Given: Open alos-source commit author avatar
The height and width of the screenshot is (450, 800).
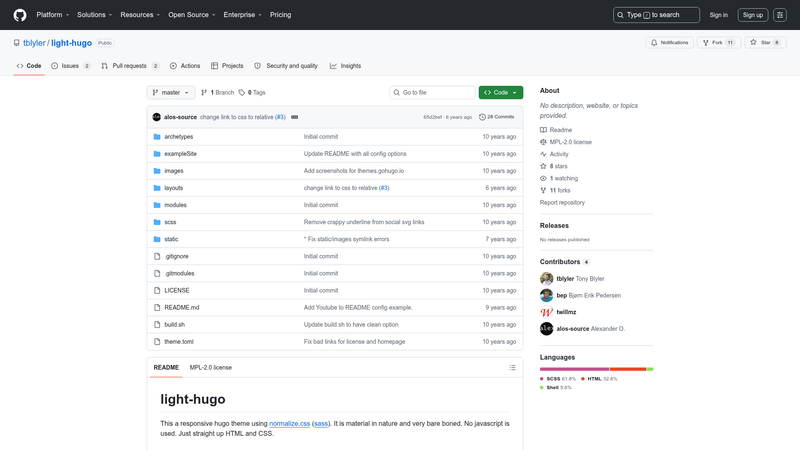Looking at the screenshot, I should coord(157,117).
